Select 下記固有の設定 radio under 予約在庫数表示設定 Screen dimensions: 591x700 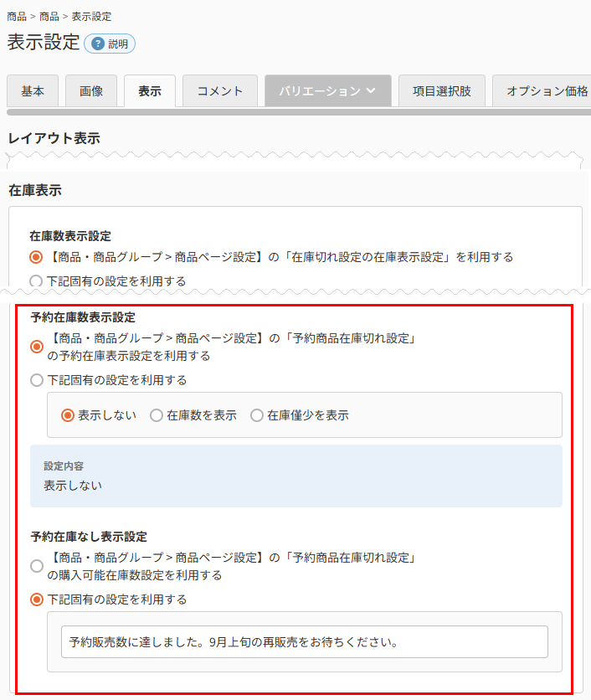(37, 380)
